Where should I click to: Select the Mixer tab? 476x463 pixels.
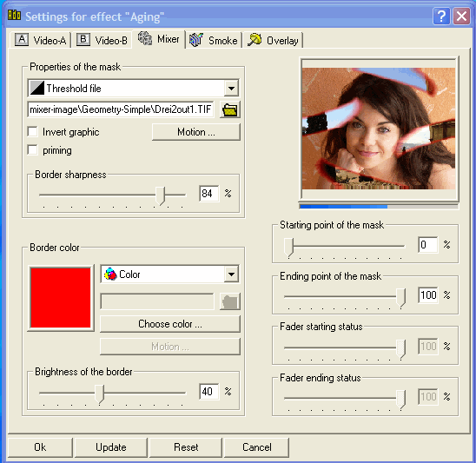(x=159, y=39)
